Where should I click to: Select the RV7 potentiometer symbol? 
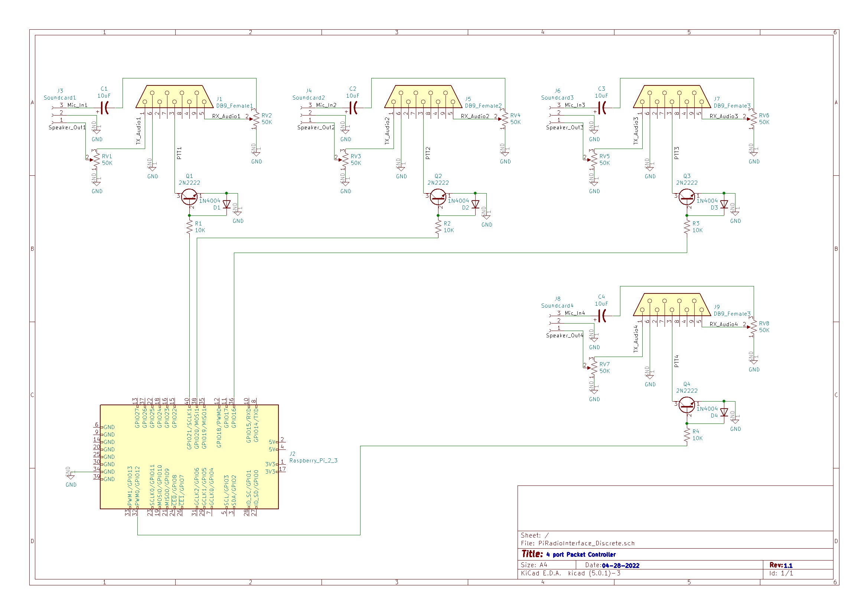pos(594,368)
